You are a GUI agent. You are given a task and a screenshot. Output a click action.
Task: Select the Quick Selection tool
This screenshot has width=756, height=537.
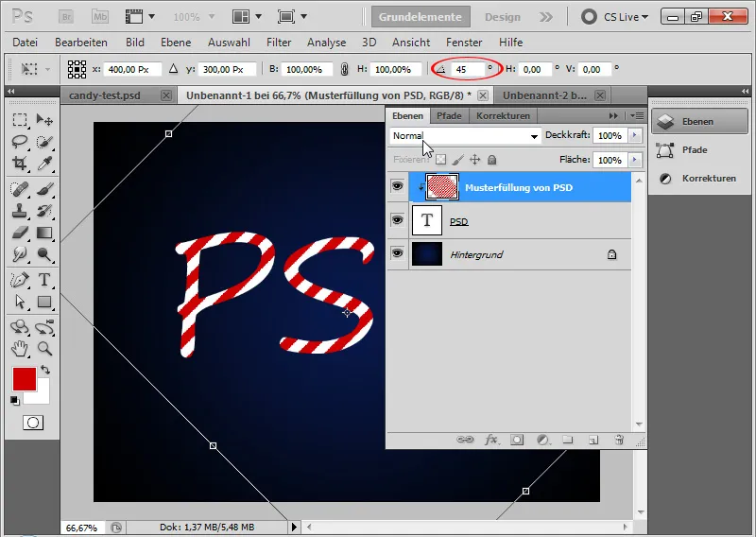44,142
